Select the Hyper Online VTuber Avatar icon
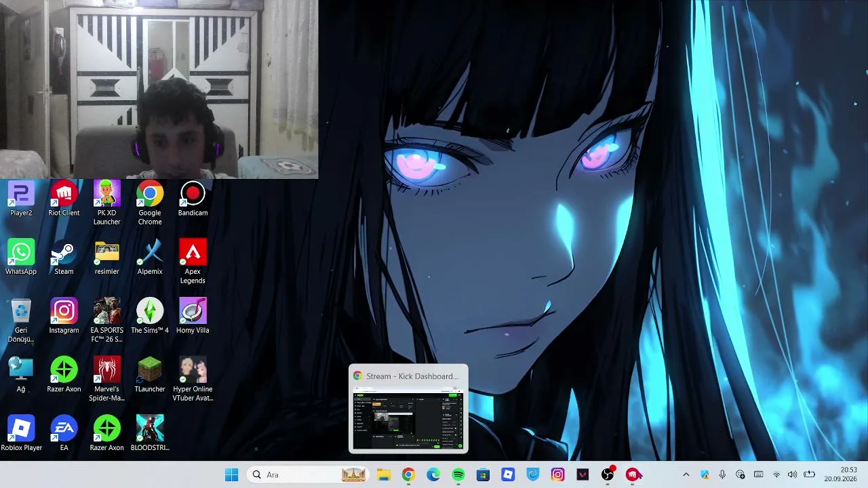Screen dimensions: 868x488 [x=193, y=380]
